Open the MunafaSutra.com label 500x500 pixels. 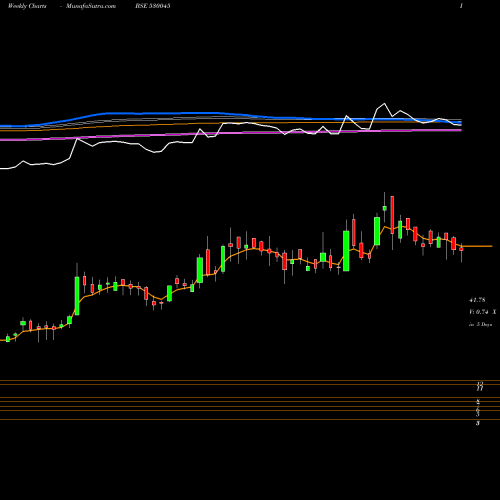point(91,6)
